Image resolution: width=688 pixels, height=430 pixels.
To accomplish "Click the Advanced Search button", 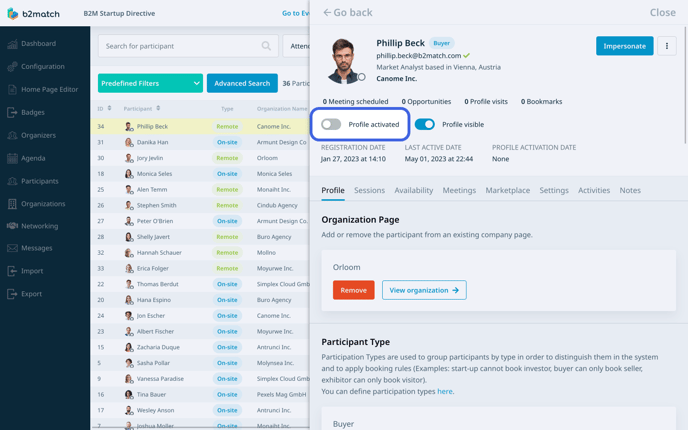I will [242, 83].
